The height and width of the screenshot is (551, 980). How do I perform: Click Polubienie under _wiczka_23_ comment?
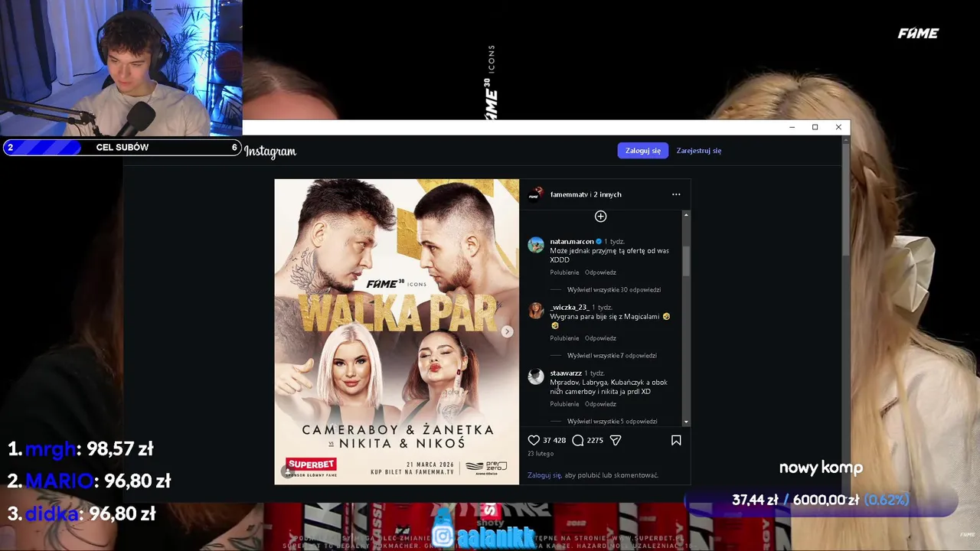(564, 338)
